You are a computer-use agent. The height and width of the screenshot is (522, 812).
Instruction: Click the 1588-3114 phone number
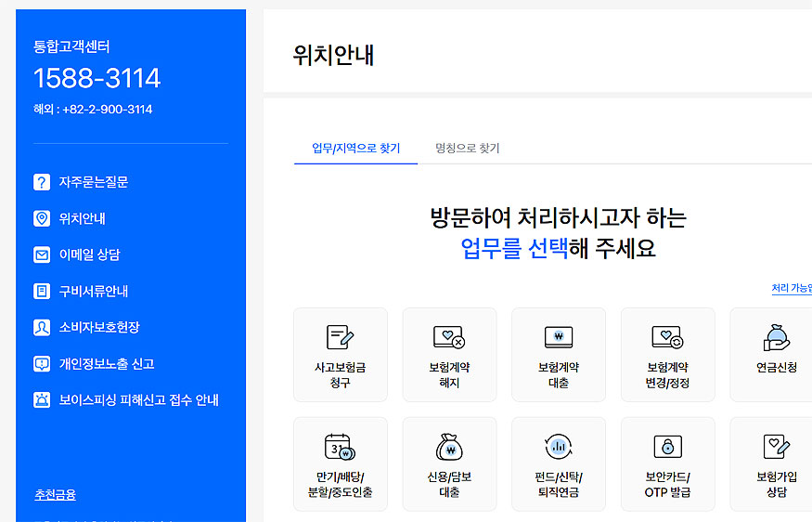click(x=97, y=78)
